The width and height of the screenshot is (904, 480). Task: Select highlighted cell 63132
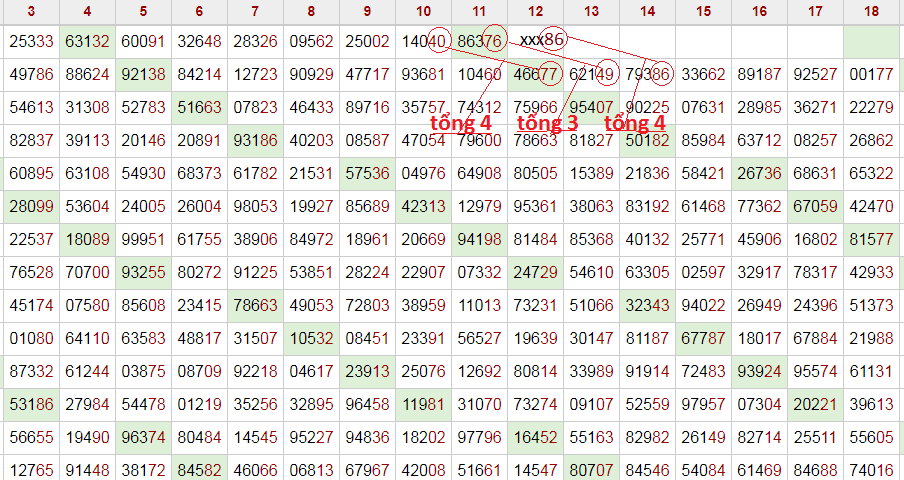pyautogui.click(x=87, y=41)
